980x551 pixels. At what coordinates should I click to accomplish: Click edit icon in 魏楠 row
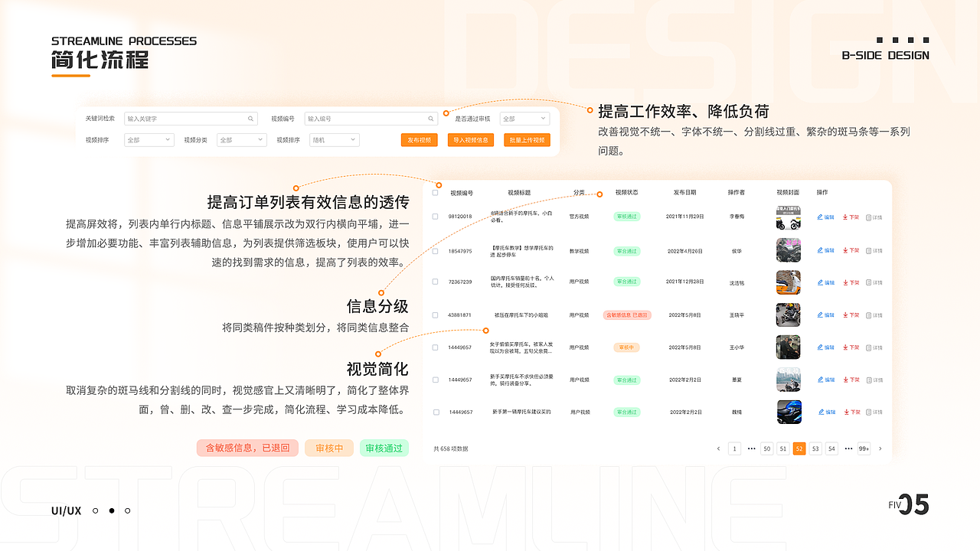click(x=820, y=412)
